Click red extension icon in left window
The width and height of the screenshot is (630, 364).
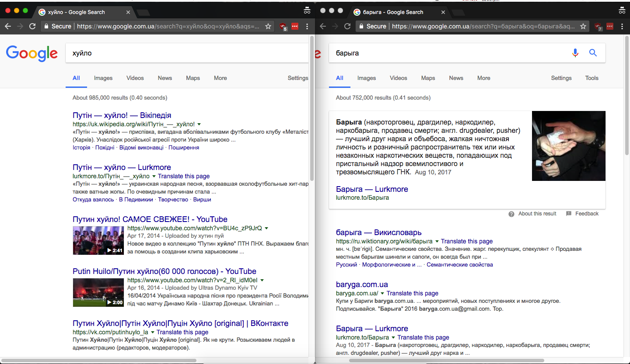[294, 26]
